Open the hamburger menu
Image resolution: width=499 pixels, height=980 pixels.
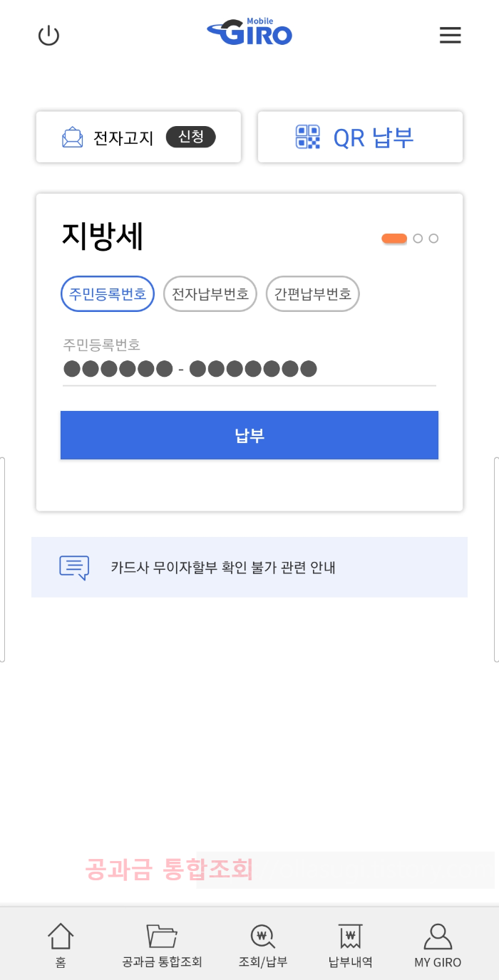pyautogui.click(x=451, y=35)
